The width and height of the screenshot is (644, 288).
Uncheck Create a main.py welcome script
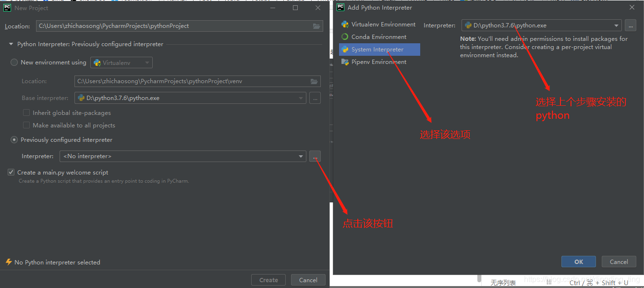[11, 172]
